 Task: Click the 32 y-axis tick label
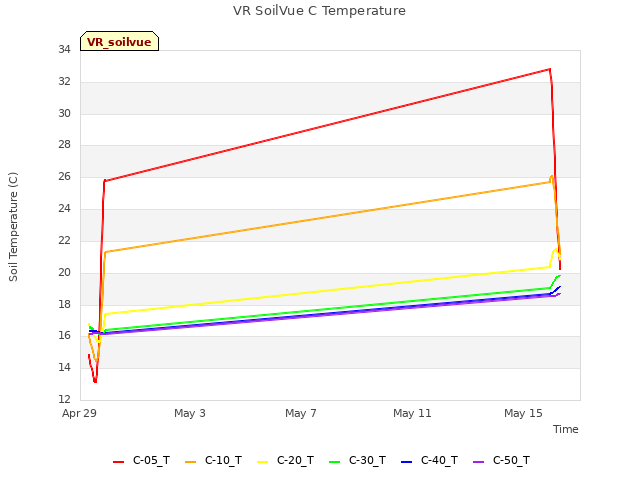click(x=64, y=81)
